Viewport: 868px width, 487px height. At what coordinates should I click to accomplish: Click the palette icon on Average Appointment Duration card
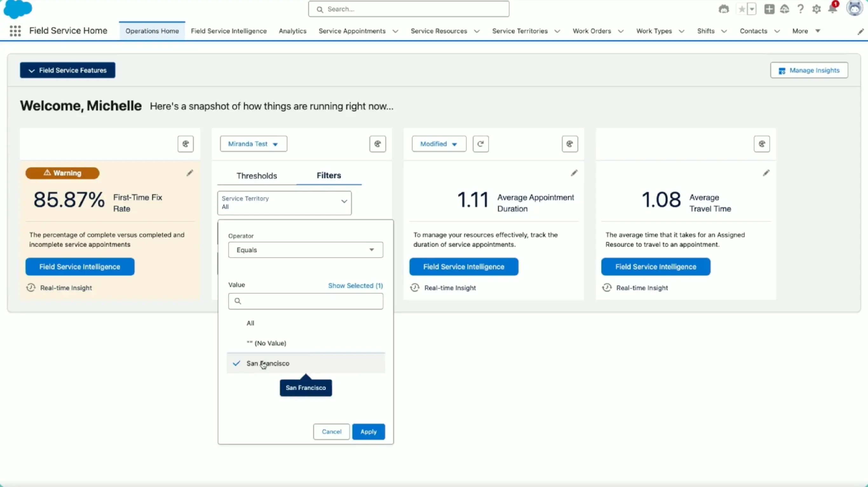tap(570, 144)
